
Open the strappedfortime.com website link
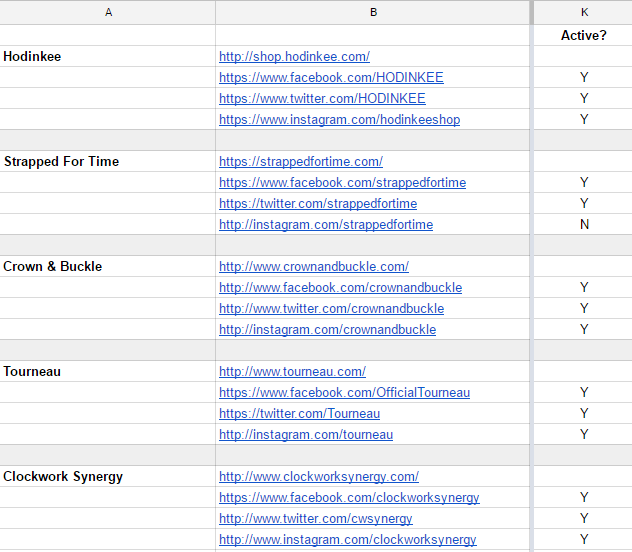click(300, 162)
